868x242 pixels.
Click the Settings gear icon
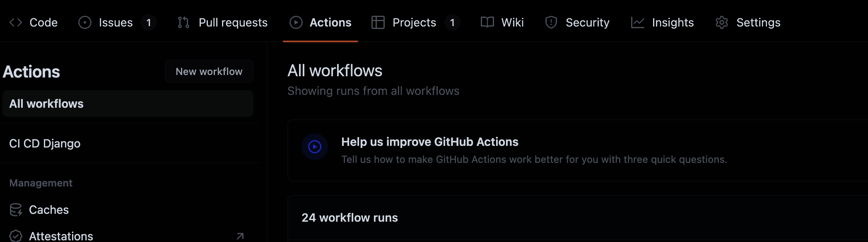pos(722,22)
